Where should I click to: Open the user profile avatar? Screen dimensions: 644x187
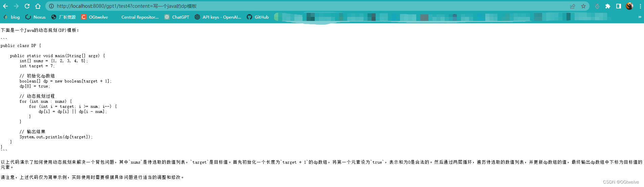click(629, 6)
